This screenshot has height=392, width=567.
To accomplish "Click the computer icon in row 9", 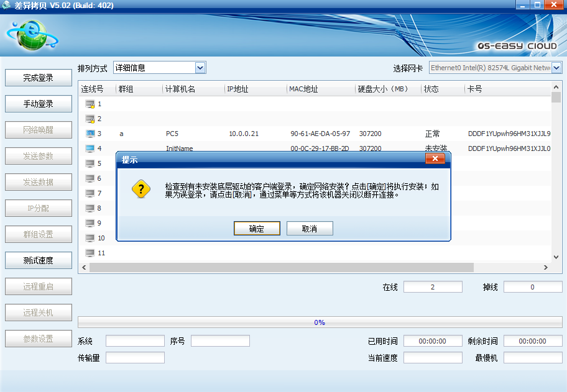I will click(90, 223).
